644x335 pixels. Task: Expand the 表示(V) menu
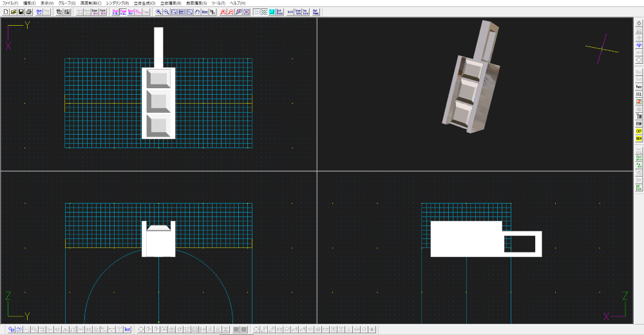(x=47, y=3)
